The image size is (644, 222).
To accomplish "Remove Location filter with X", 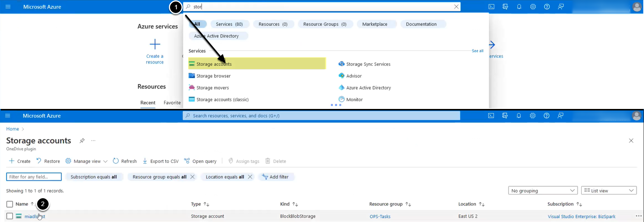I will pos(250,177).
